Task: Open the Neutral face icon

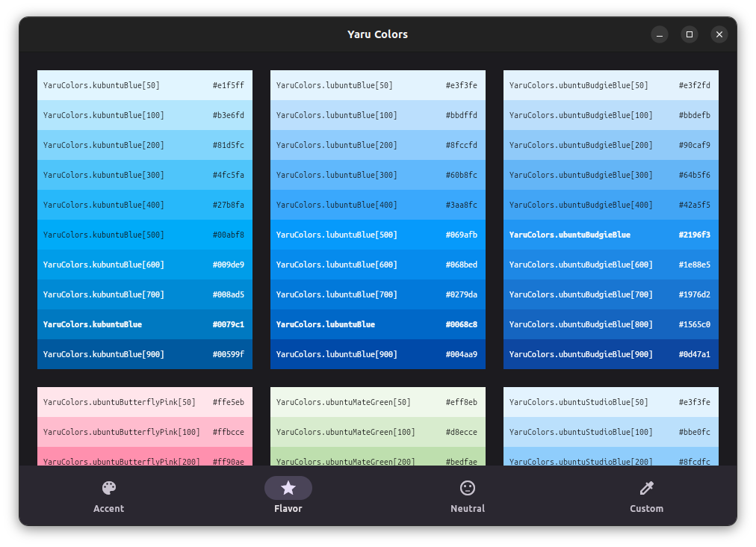Action: (x=468, y=488)
